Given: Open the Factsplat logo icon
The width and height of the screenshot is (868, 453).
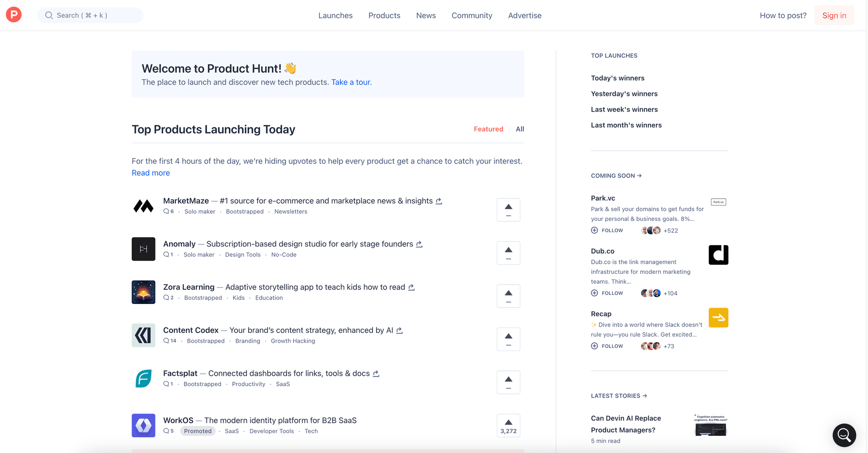Looking at the screenshot, I should [x=143, y=378].
